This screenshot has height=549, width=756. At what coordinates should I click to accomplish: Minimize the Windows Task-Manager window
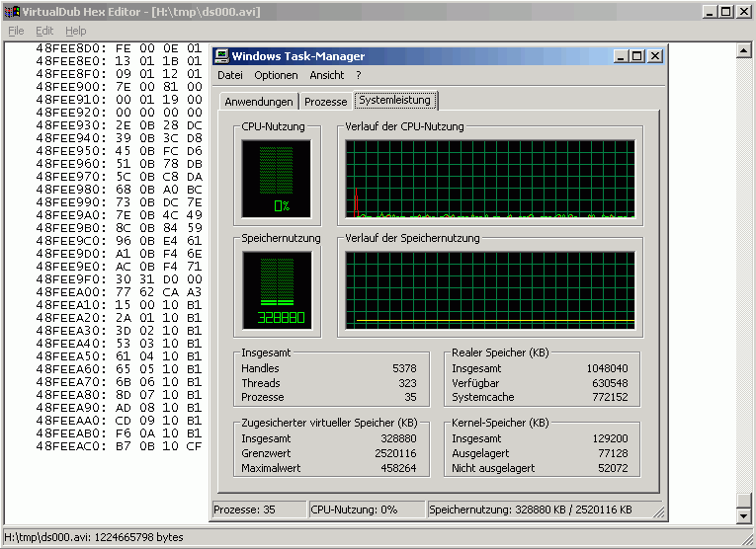click(621, 56)
